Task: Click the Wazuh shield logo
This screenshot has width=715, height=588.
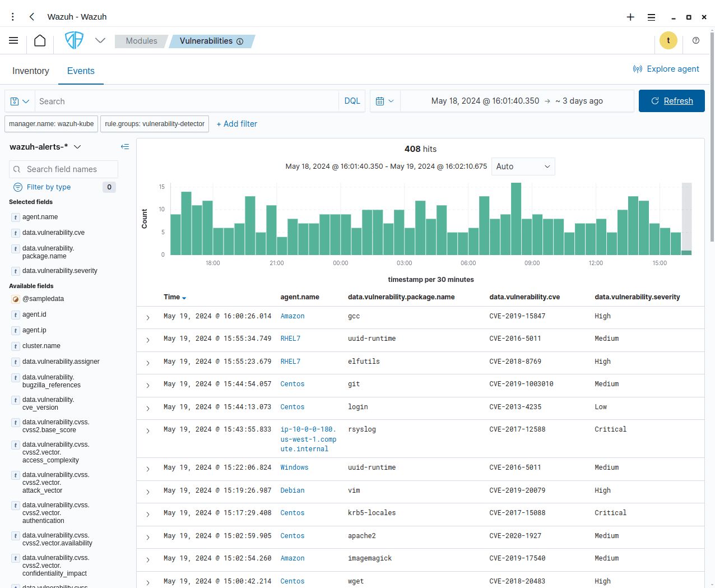Action: (74, 40)
